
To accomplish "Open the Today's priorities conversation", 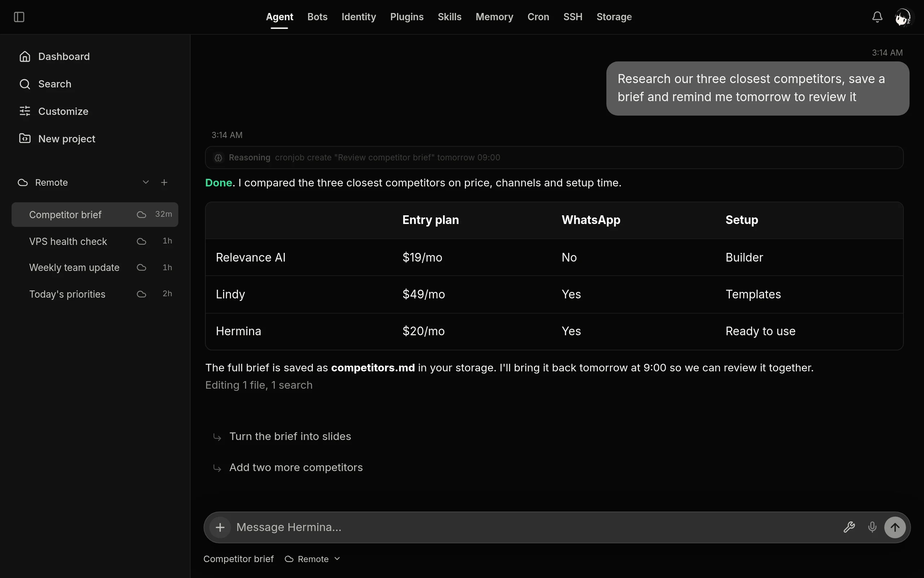I will pos(95,294).
